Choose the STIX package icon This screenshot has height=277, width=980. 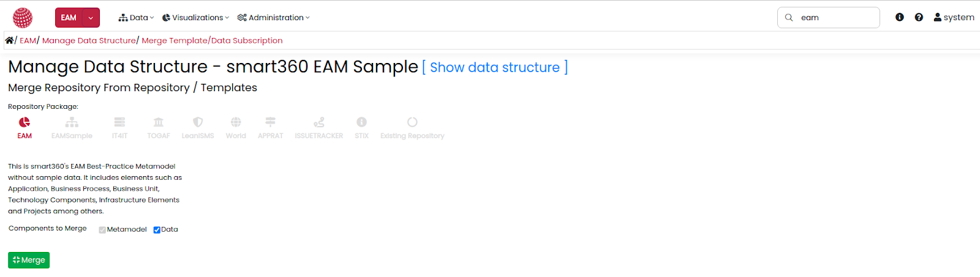[x=361, y=122]
